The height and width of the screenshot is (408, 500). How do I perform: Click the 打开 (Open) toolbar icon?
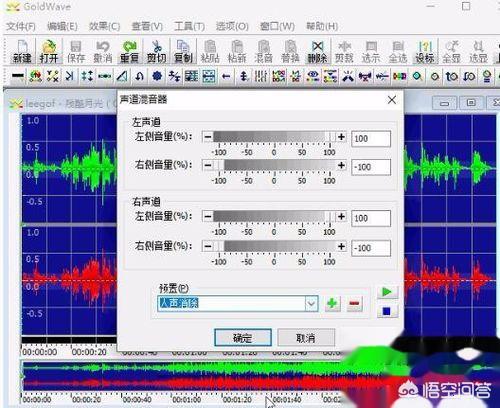click(49, 52)
